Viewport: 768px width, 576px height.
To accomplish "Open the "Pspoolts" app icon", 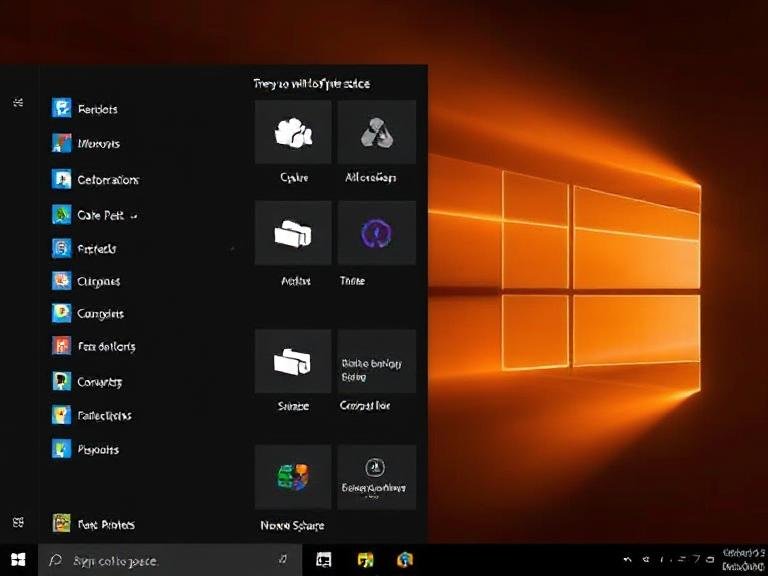I will click(62, 449).
